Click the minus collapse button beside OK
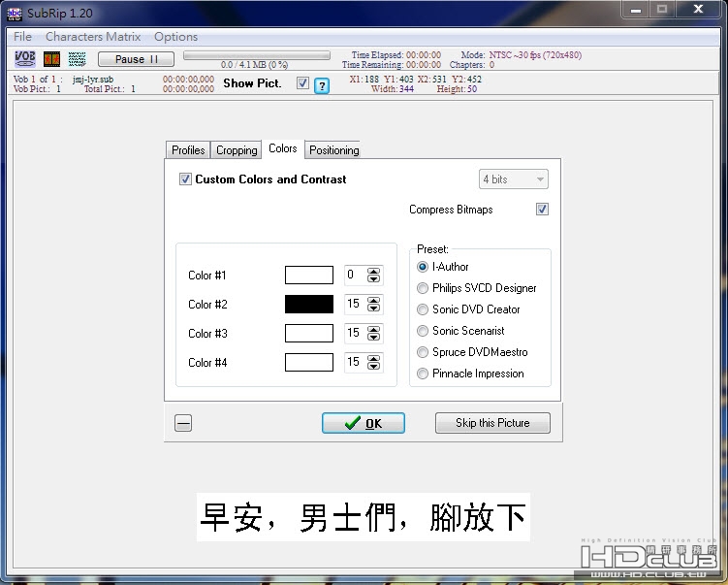 point(183,423)
